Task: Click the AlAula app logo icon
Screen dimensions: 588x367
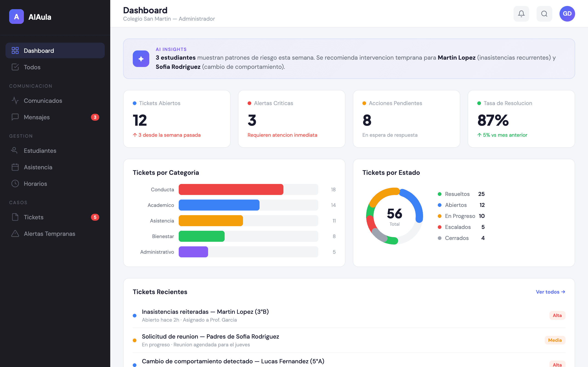Action: point(16,17)
